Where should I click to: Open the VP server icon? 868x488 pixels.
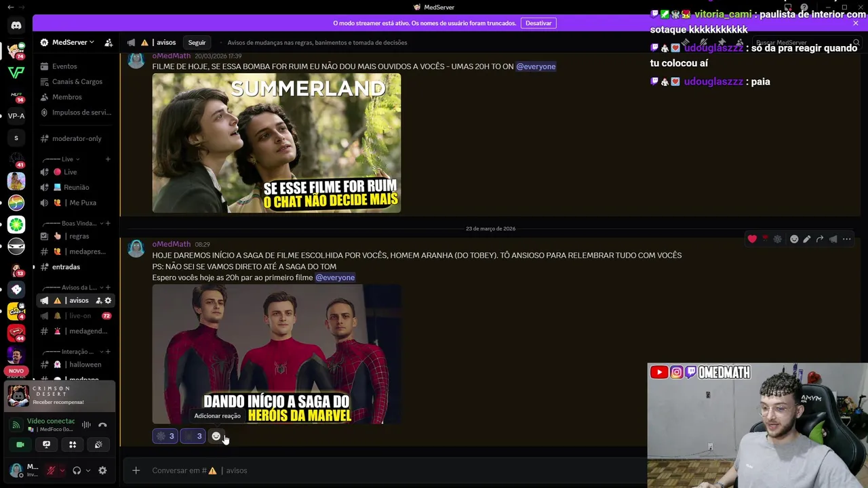click(16, 72)
